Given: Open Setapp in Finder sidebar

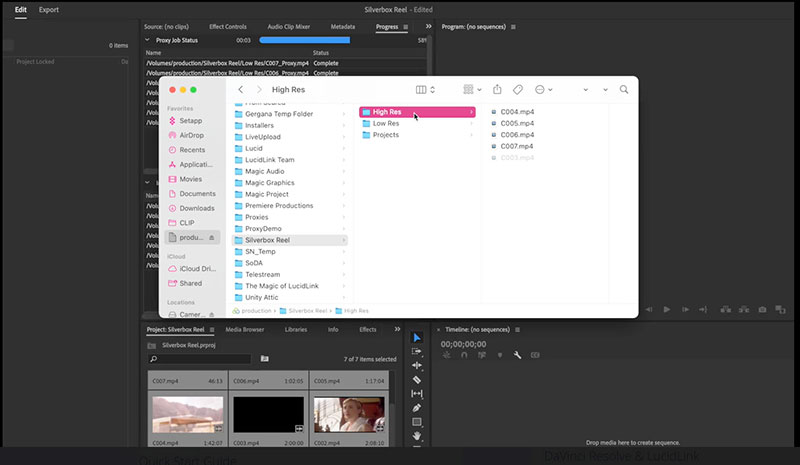Looking at the screenshot, I should click(x=191, y=120).
